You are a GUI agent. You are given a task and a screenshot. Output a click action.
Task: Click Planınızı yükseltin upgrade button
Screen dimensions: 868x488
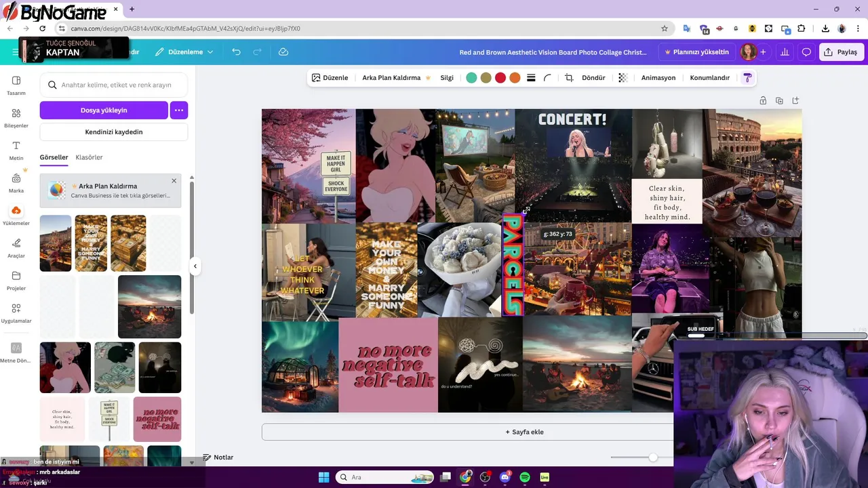[x=696, y=52]
